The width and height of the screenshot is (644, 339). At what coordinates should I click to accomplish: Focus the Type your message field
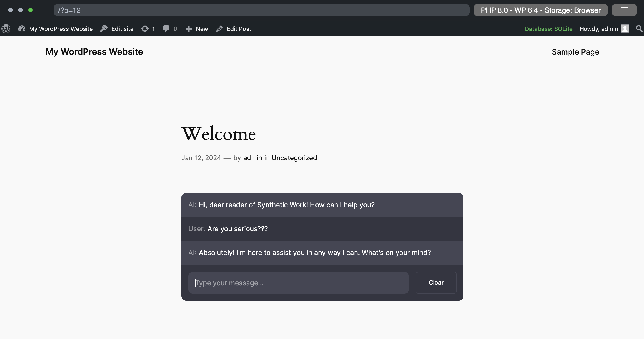tap(298, 283)
